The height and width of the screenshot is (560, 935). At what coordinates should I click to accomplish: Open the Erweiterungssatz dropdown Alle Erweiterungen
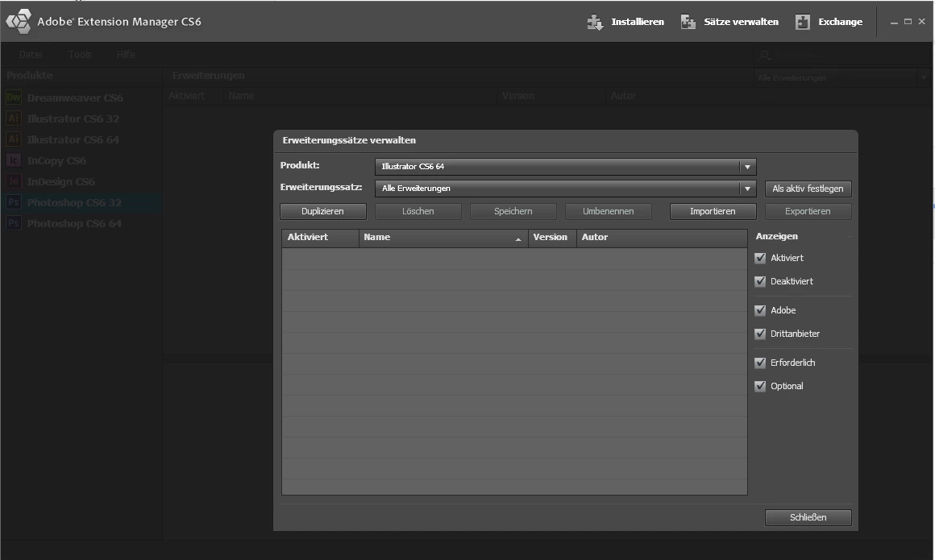click(x=565, y=189)
